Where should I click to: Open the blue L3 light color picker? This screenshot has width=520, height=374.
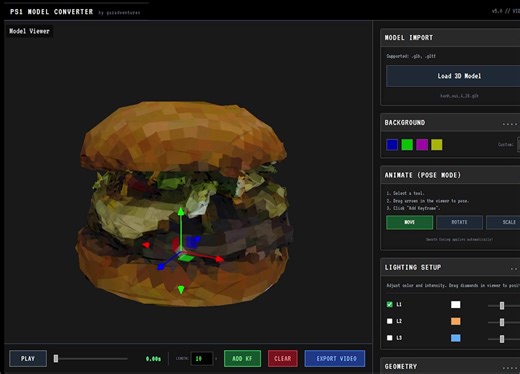click(456, 338)
